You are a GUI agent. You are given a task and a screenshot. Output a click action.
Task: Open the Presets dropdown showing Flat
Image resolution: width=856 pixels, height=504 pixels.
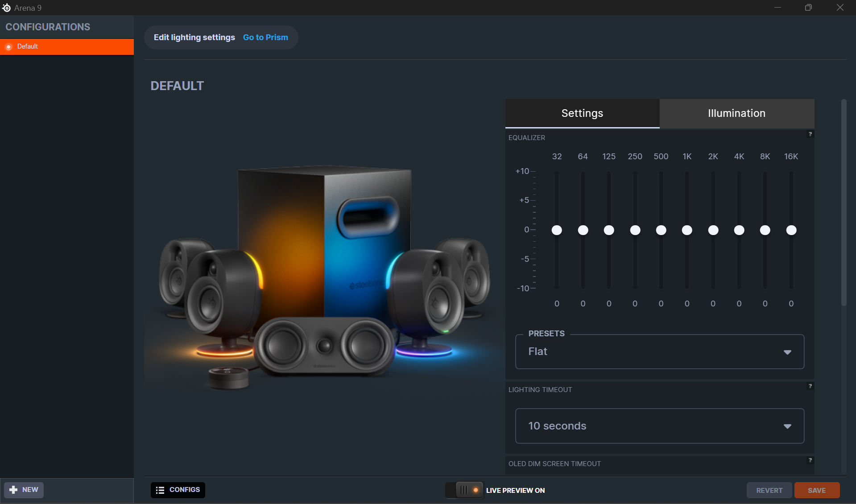pos(660,352)
